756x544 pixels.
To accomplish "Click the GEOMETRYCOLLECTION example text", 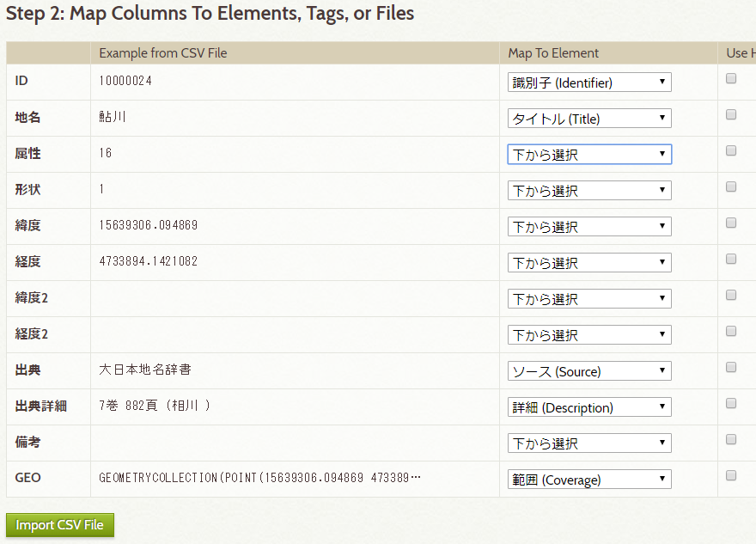I will [259, 478].
